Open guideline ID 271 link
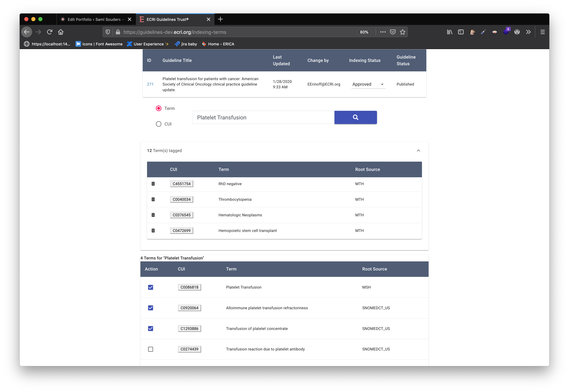The image size is (569, 392). pos(150,84)
